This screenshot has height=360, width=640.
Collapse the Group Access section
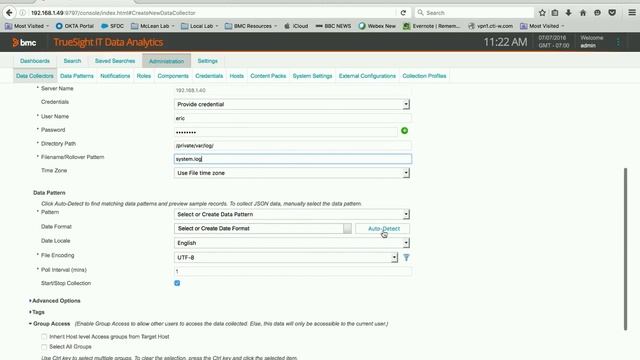point(49,324)
